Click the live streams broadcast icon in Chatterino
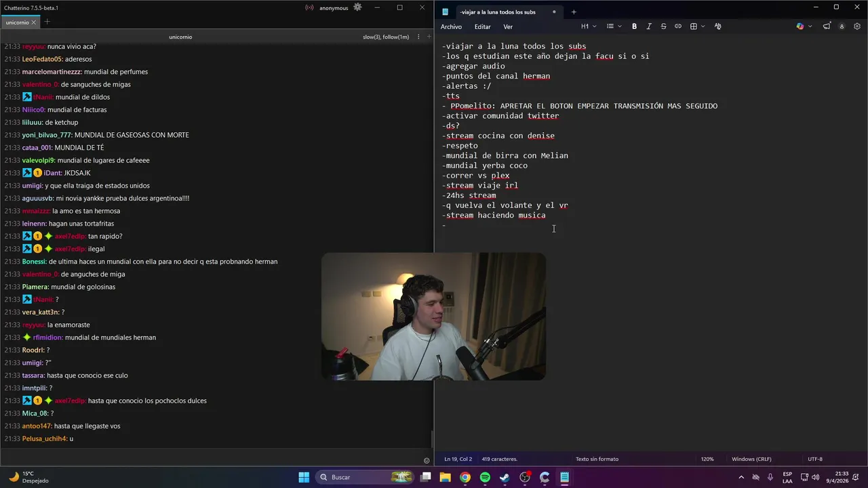The width and height of the screenshot is (868, 488). (309, 8)
